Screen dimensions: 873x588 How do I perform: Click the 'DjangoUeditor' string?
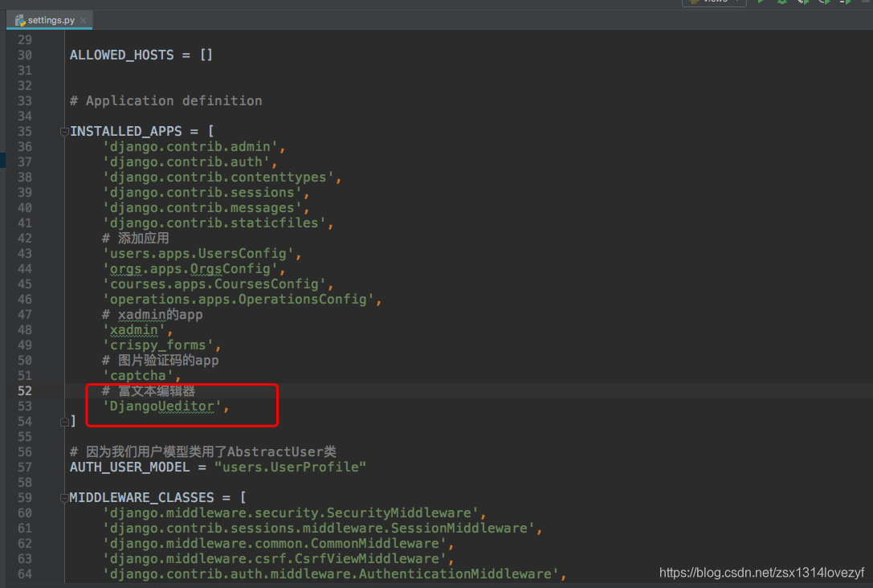coord(161,406)
